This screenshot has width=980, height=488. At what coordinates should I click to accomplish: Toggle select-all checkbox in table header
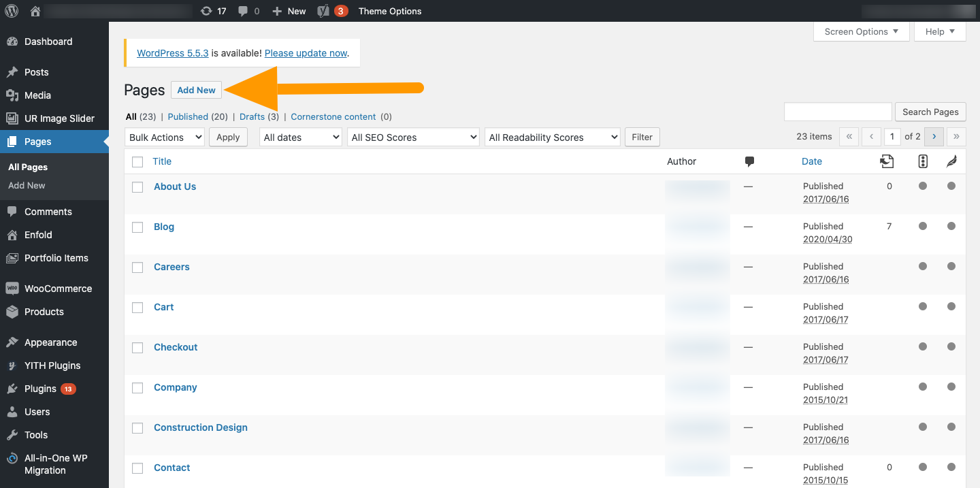(137, 162)
